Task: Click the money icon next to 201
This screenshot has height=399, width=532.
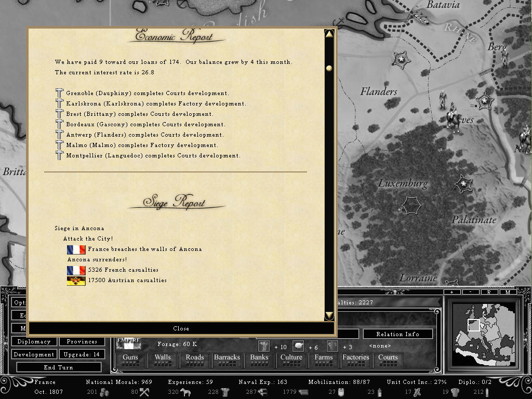Action: click(x=104, y=392)
